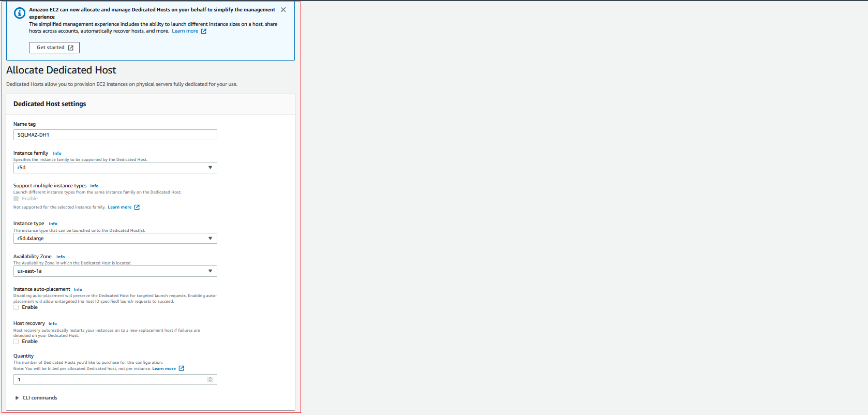
Task: Dismiss the Dedicated Hosts info banner
Action: click(283, 10)
